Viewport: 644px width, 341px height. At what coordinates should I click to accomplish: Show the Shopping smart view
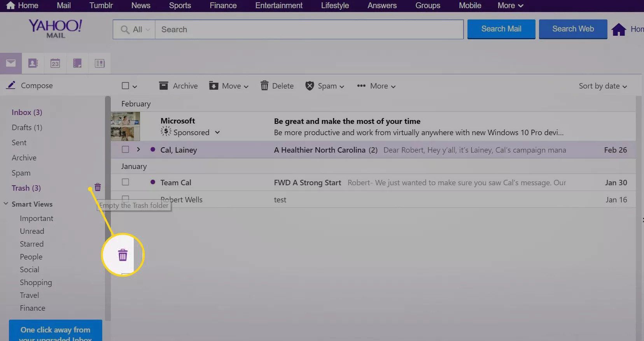pos(36,282)
